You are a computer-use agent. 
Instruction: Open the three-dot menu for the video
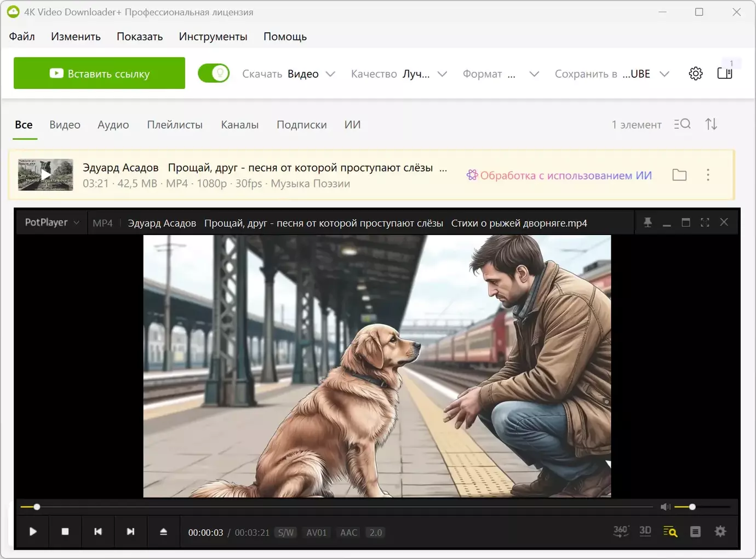(708, 175)
